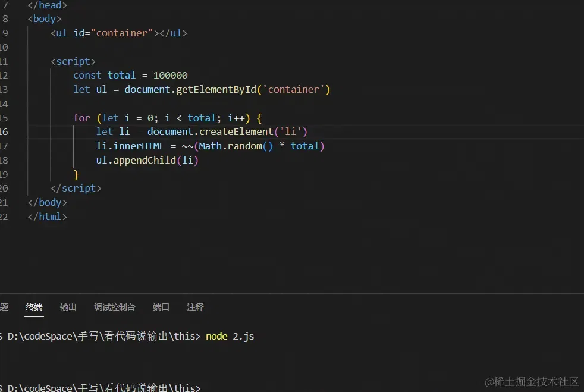584x392 pixels.
Task: Click the 'for' keyword on line 15
Action: [81, 118]
